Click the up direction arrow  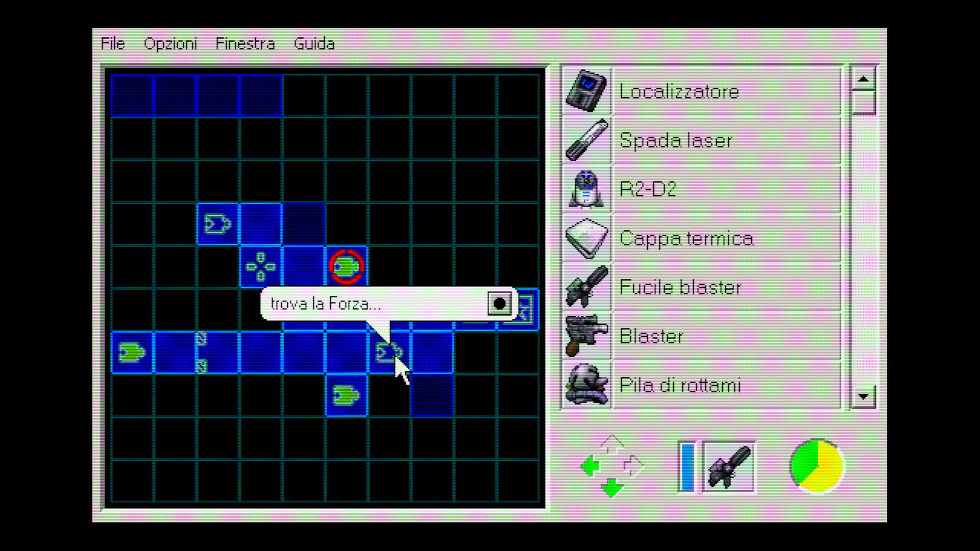(x=611, y=444)
